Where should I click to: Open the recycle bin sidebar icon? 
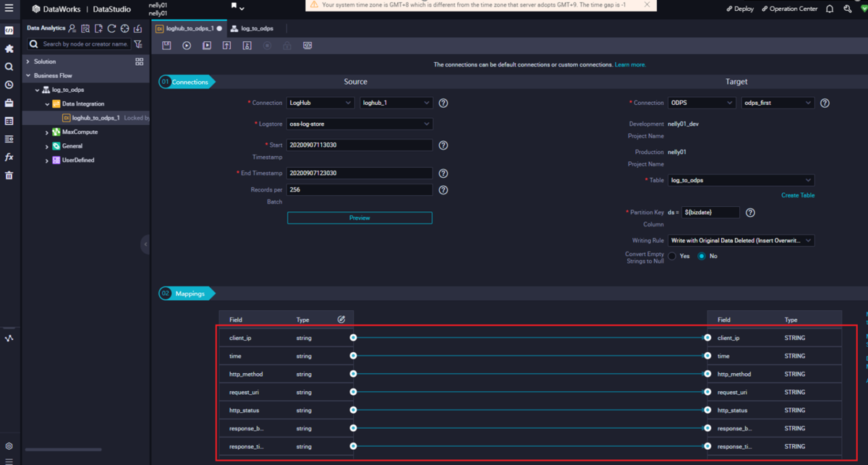(9, 175)
